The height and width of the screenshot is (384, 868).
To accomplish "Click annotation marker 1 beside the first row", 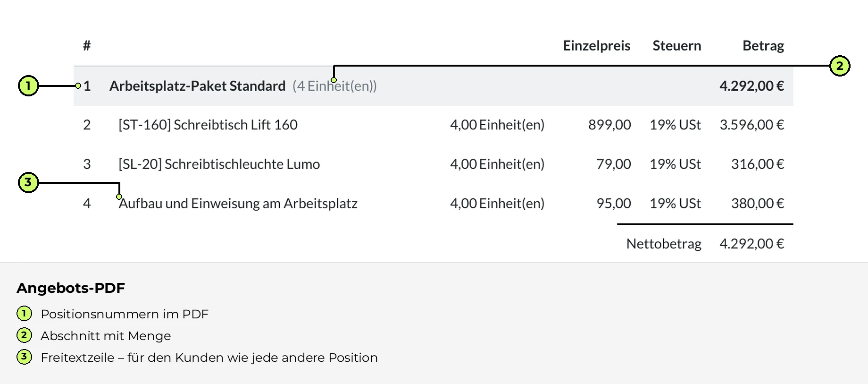I will tap(28, 85).
